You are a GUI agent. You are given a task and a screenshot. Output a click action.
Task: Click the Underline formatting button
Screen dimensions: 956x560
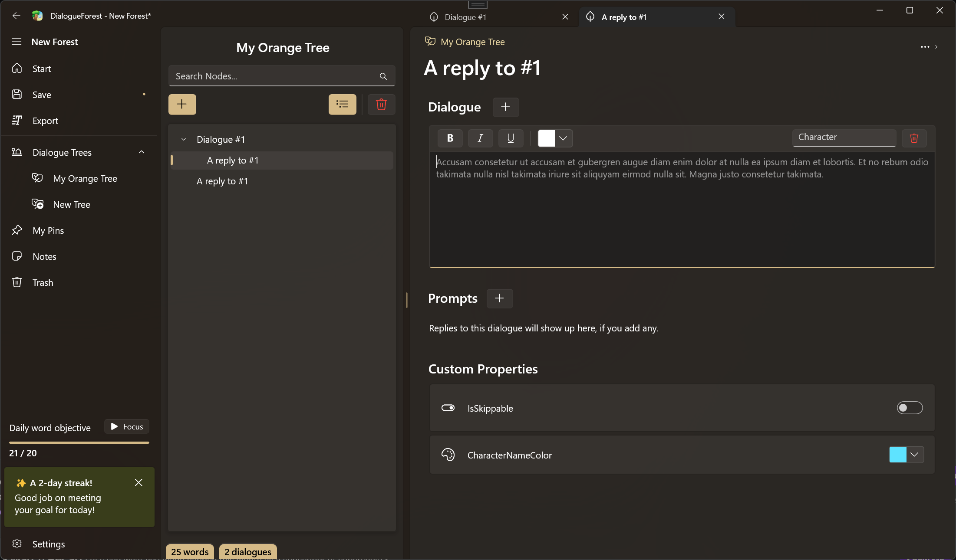(x=511, y=138)
